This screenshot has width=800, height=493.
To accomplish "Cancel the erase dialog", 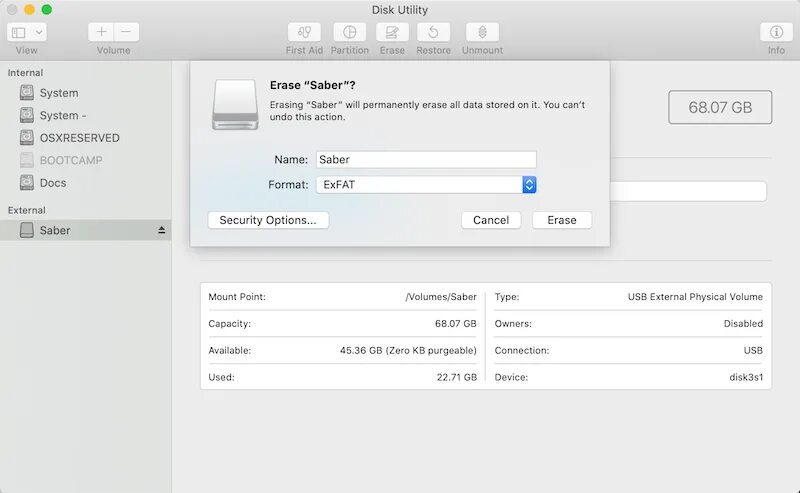I will [x=491, y=220].
